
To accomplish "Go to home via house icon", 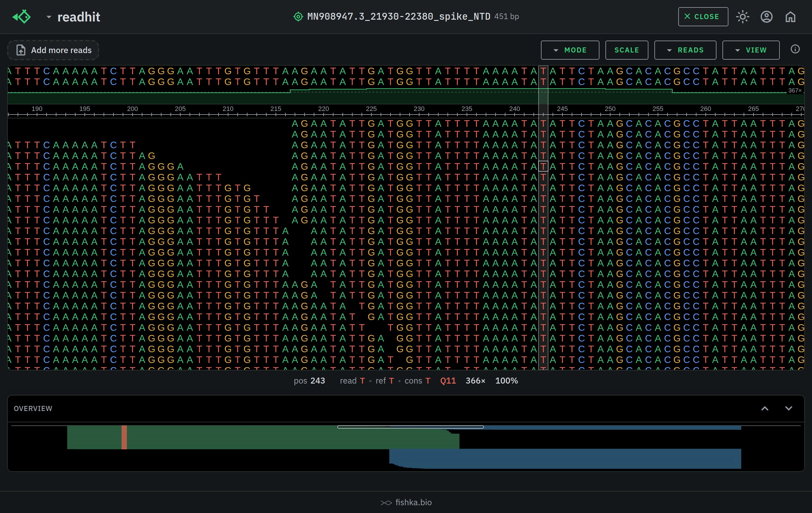I will (790, 16).
